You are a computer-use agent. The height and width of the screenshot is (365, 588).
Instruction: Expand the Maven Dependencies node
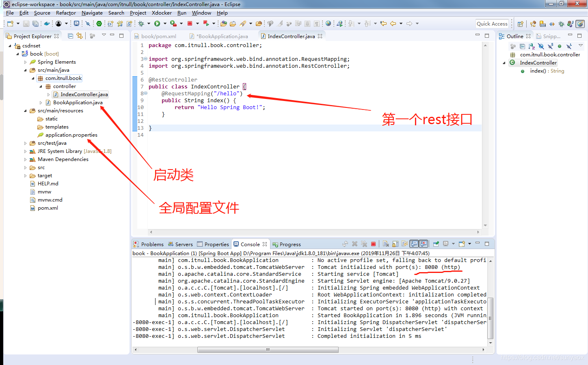(x=25, y=159)
